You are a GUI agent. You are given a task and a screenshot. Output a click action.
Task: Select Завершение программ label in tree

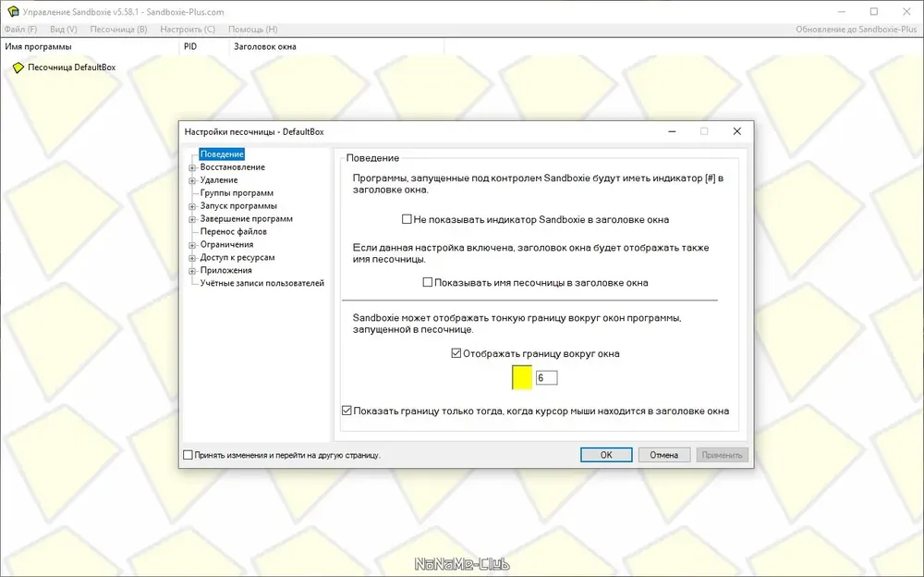(x=247, y=219)
